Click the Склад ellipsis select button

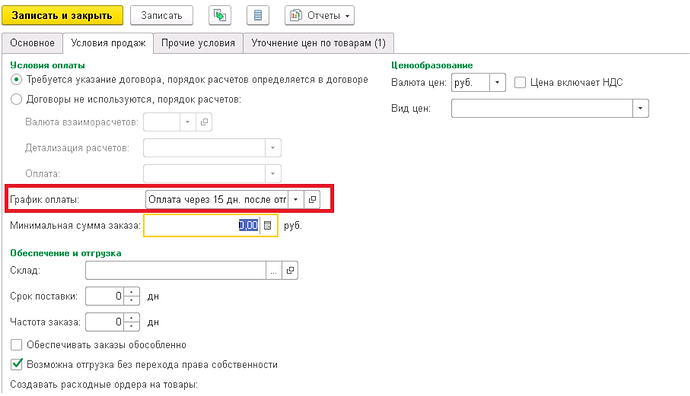tap(273, 270)
